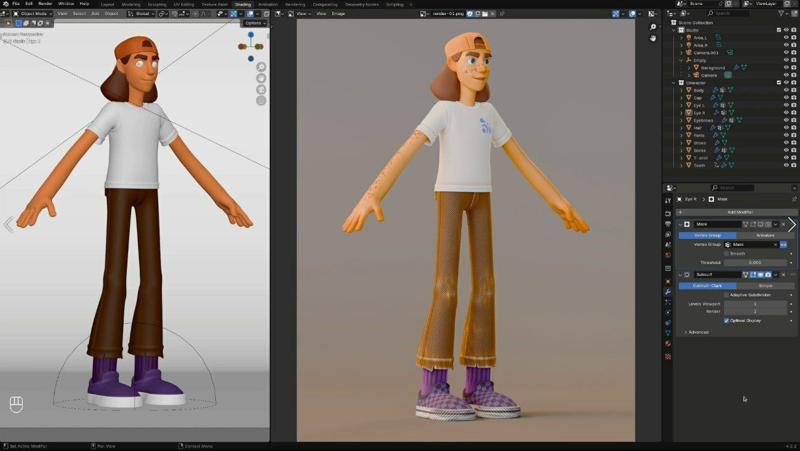The width and height of the screenshot is (800, 451).
Task: Switch to the Shading workspace tab
Action: pos(243,4)
